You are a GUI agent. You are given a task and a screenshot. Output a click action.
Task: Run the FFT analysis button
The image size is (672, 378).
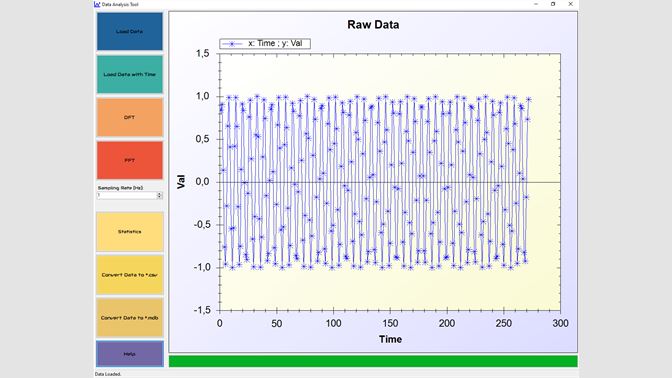point(129,160)
